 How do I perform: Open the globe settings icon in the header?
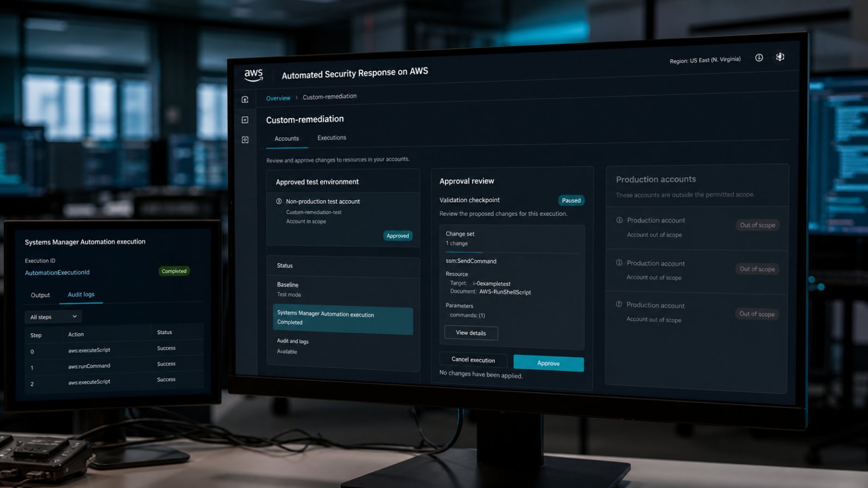pyautogui.click(x=780, y=57)
